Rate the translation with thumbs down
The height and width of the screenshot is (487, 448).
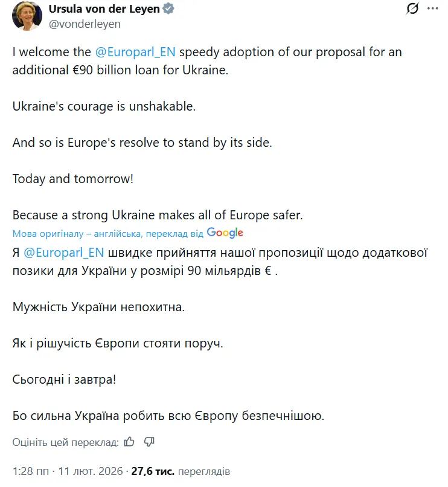pyautogui.click(x=149, y=442)
